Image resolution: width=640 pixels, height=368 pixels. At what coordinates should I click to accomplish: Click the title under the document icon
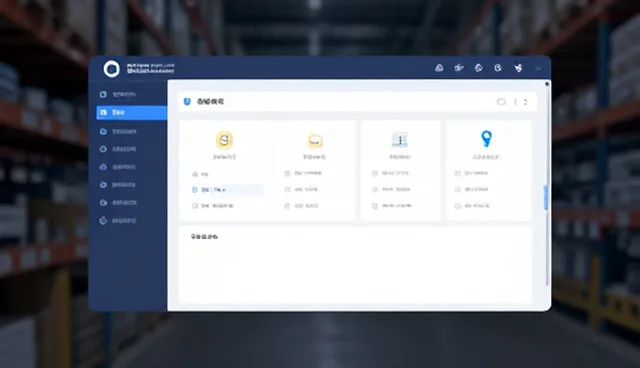point(400,157)
